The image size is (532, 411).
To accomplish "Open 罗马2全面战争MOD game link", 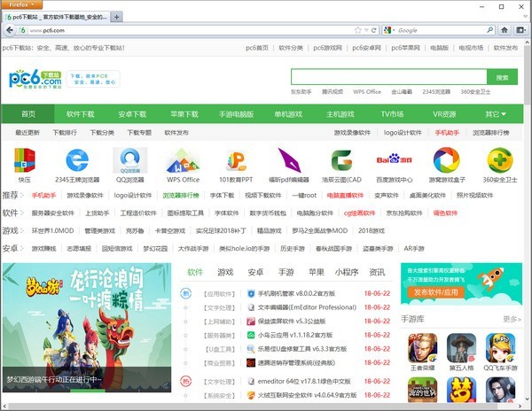I will 319,230.
